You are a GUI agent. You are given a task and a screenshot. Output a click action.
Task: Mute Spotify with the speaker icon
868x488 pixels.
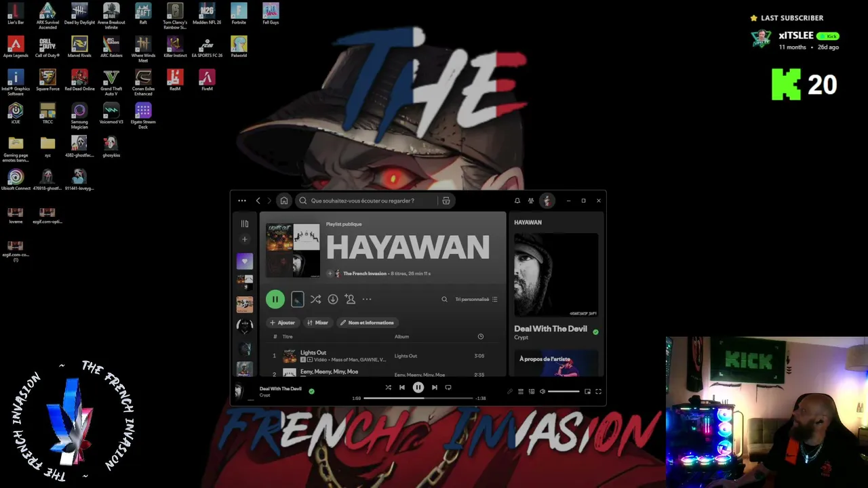point(542,392)
